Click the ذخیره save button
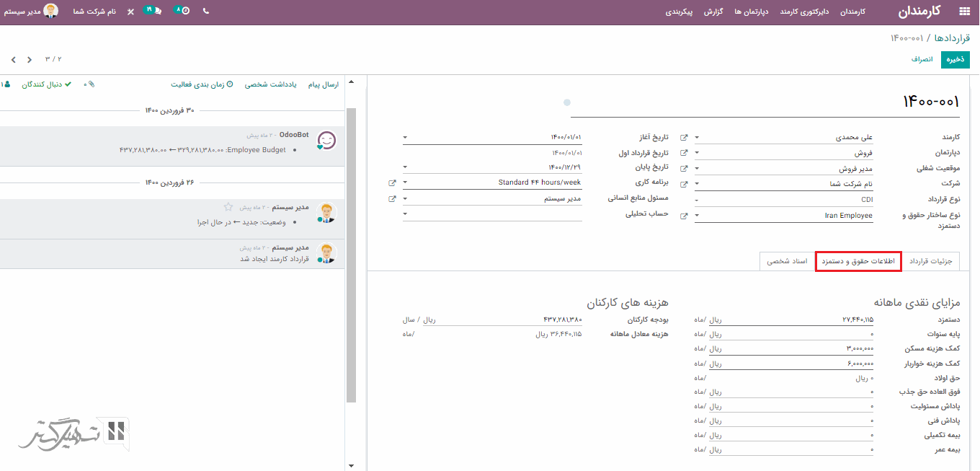 [955, 59]
